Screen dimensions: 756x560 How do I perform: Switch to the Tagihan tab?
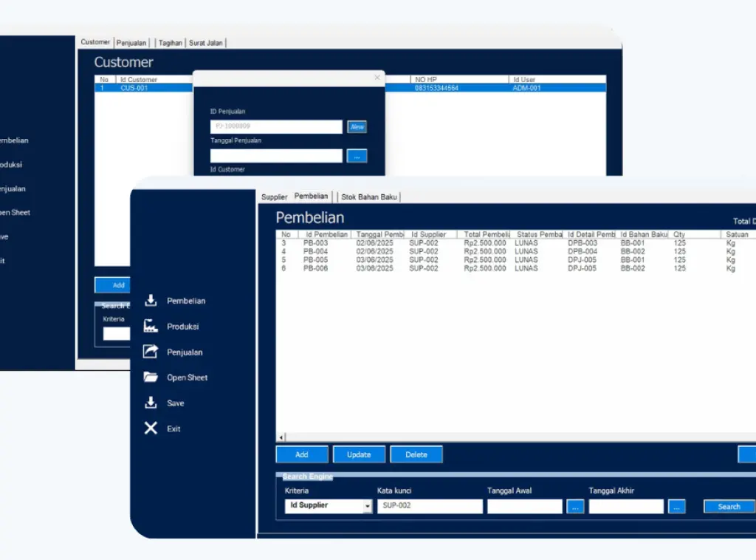[x=170, y=43]
